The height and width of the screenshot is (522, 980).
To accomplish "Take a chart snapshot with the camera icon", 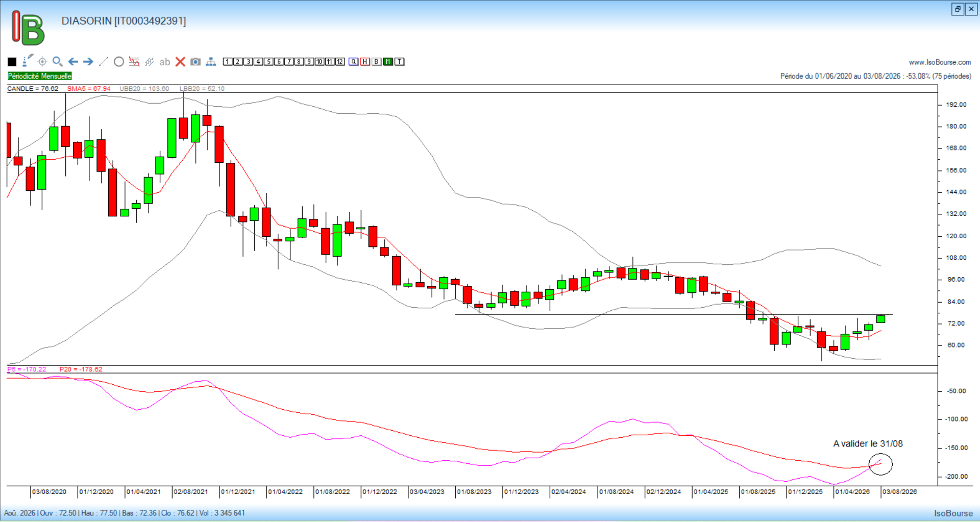I will click(x=195, y=62).
